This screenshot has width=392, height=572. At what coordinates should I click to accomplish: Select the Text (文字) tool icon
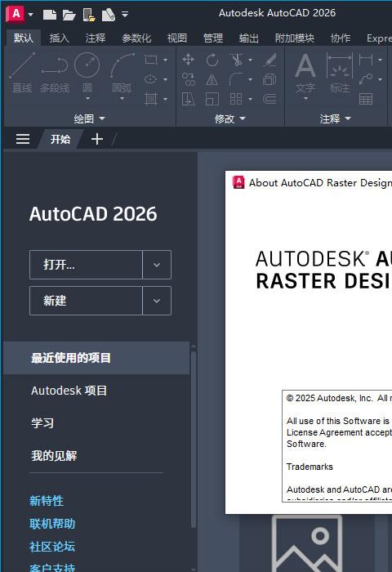tap(305, 65)
